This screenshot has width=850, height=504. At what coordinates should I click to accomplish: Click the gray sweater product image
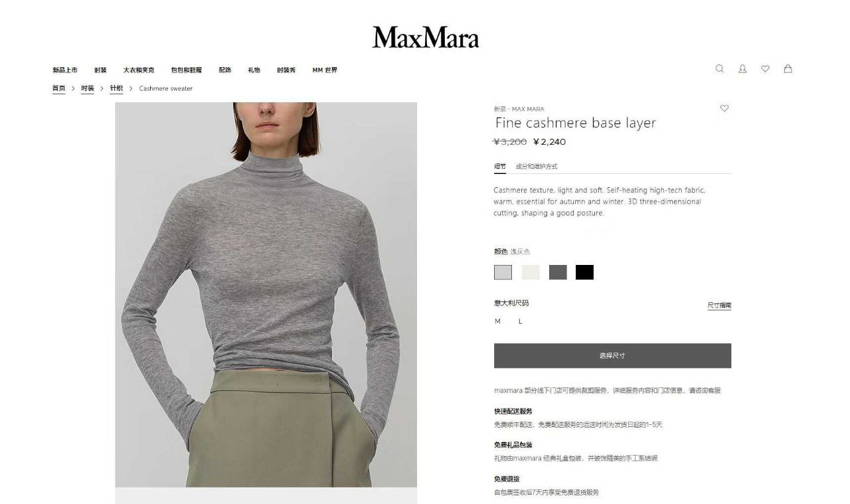click(x=266, y=294)
